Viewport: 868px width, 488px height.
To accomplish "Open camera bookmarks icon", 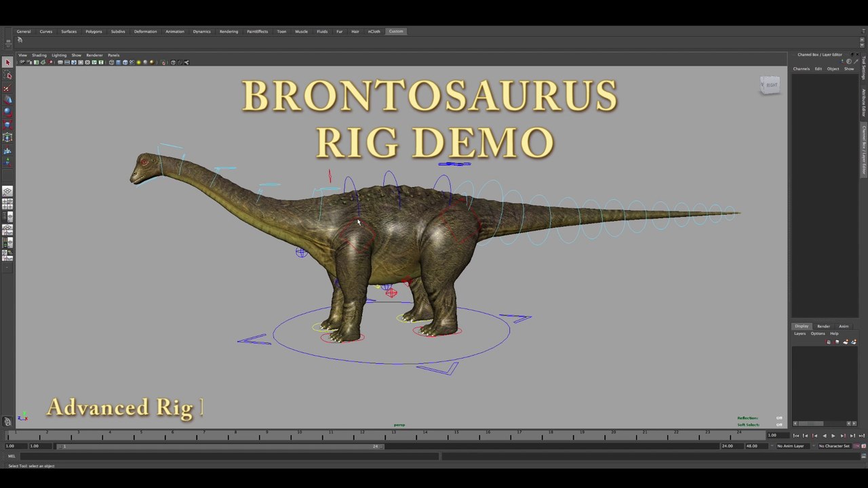I will 36,62.
